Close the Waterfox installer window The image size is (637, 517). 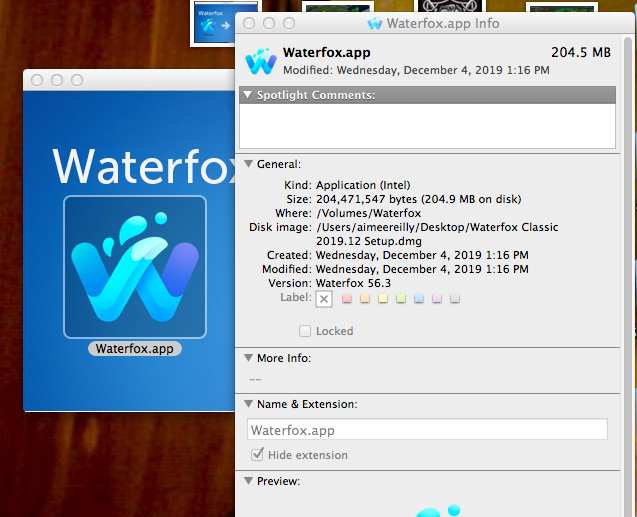coord(37,80)
